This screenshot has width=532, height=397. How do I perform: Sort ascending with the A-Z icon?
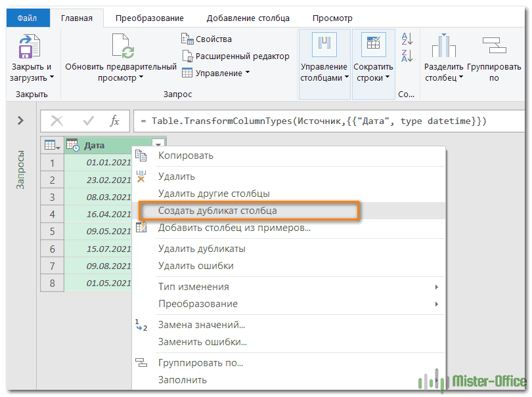point(407,39)
